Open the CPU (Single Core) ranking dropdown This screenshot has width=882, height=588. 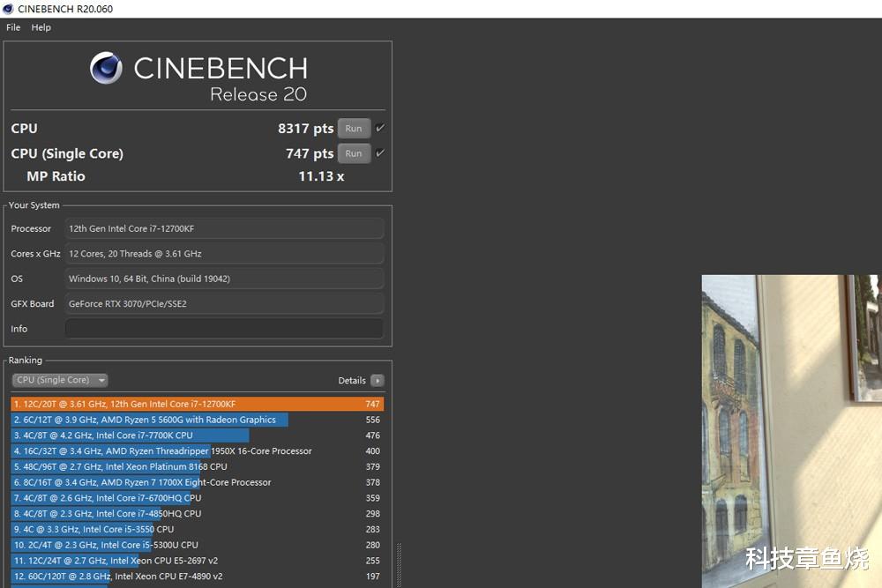(x=60, y=380)
